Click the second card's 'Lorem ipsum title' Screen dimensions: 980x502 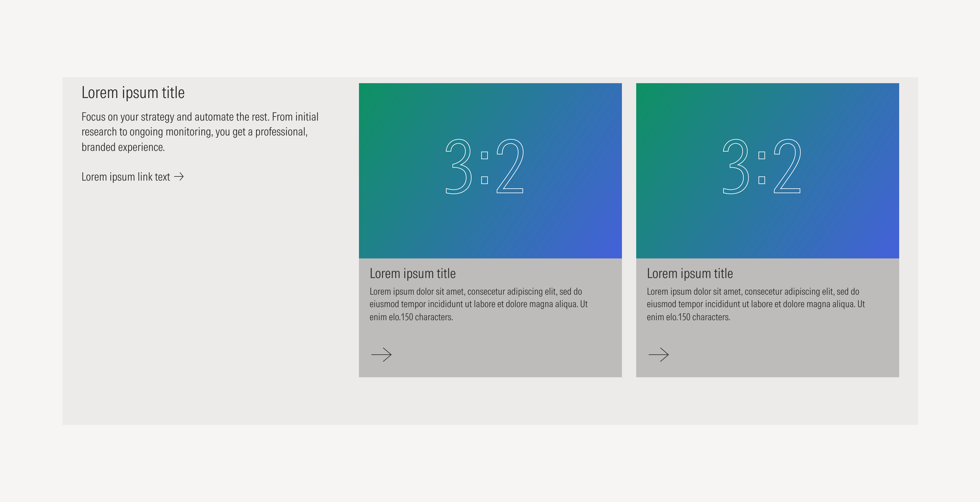[689, 274]
